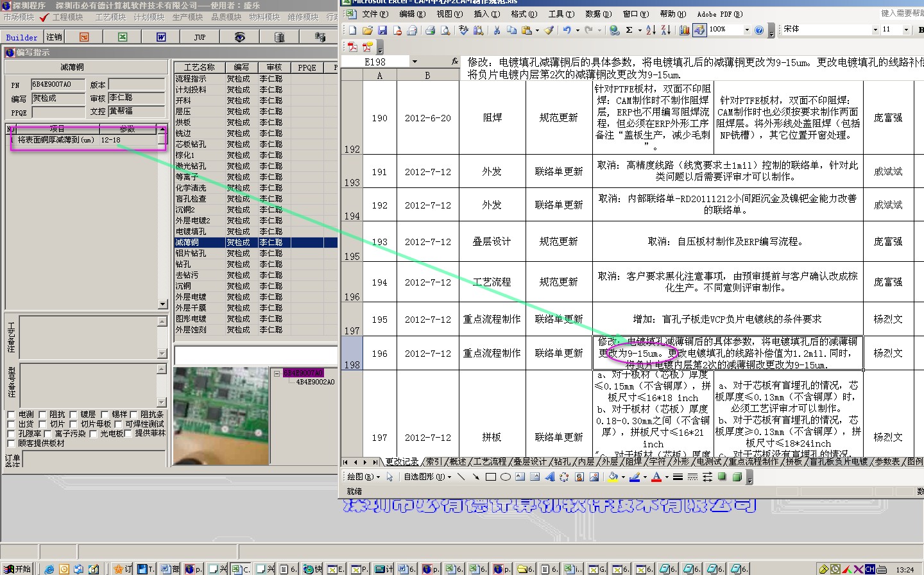
Task: Open the 文件(F) menu in Excel
Action: 375,13
